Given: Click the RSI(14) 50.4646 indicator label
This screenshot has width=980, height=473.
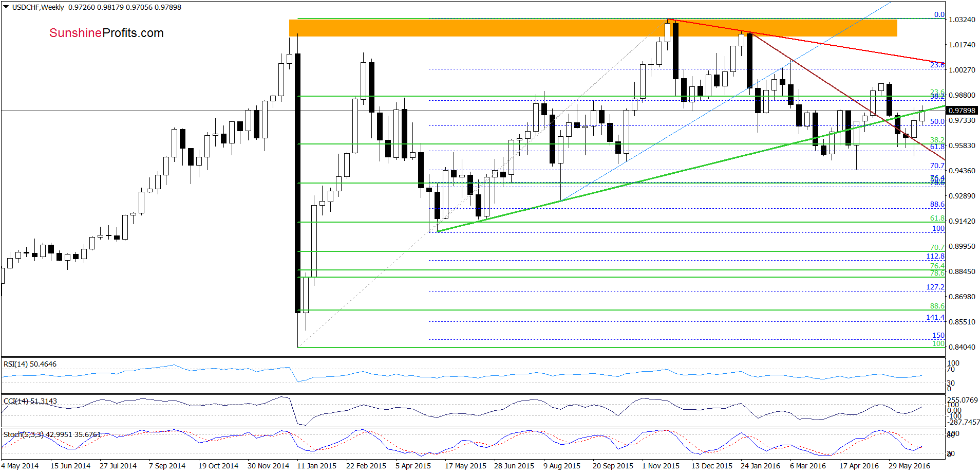Looking at the screenshot, I should pos(30,364).
